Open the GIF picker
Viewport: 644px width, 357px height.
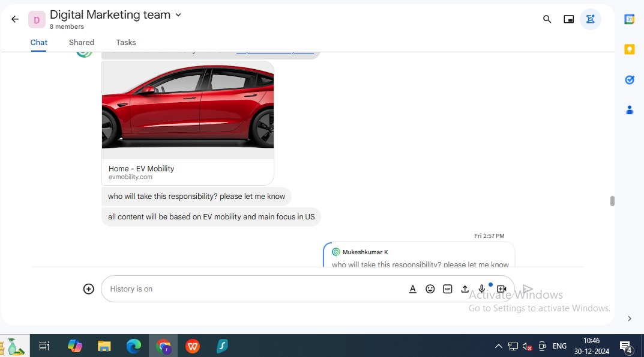(x=447, y=288)
